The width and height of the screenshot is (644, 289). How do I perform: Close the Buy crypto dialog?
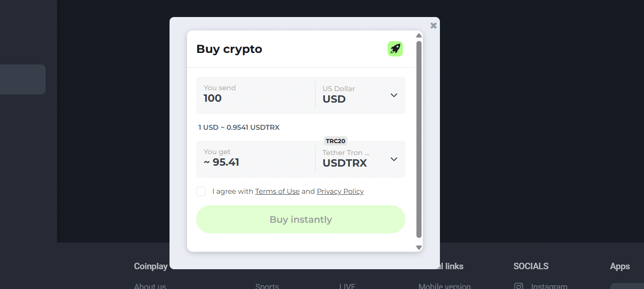coord(433,25)
